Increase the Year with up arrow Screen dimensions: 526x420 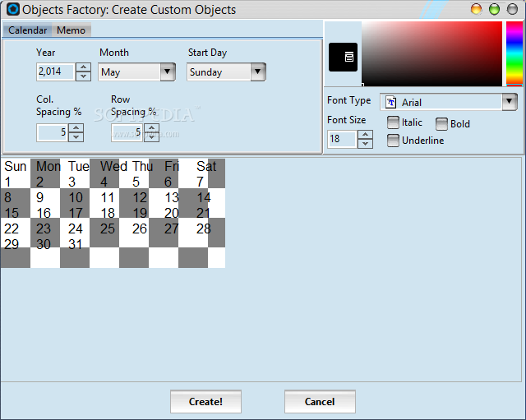pos(83,67)
